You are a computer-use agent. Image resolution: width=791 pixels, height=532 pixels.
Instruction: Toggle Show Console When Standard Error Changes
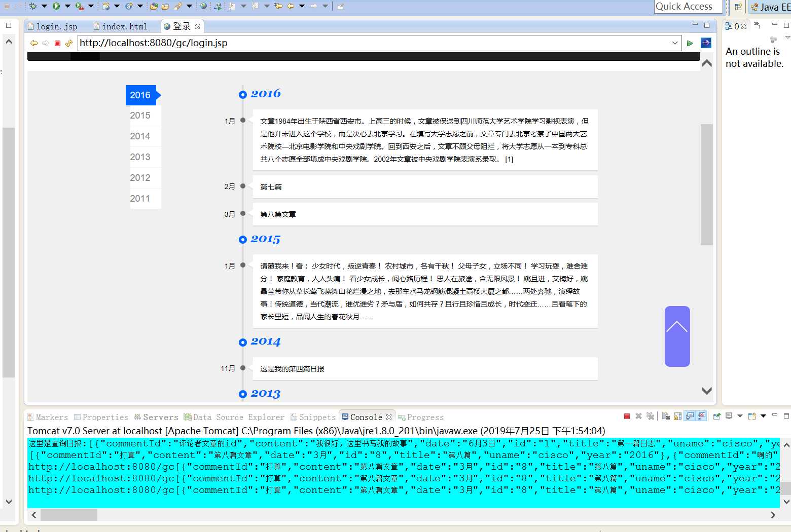coord(702,416)
